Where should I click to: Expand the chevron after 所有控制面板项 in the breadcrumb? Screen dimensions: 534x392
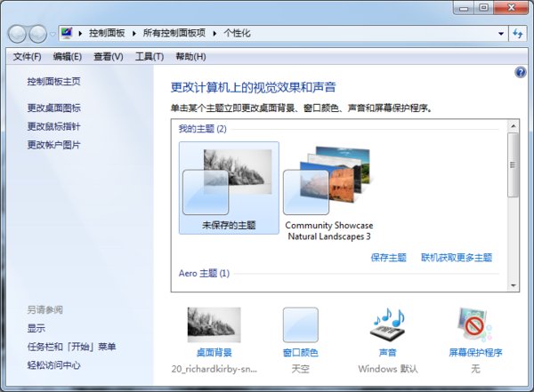click(214, 34)
